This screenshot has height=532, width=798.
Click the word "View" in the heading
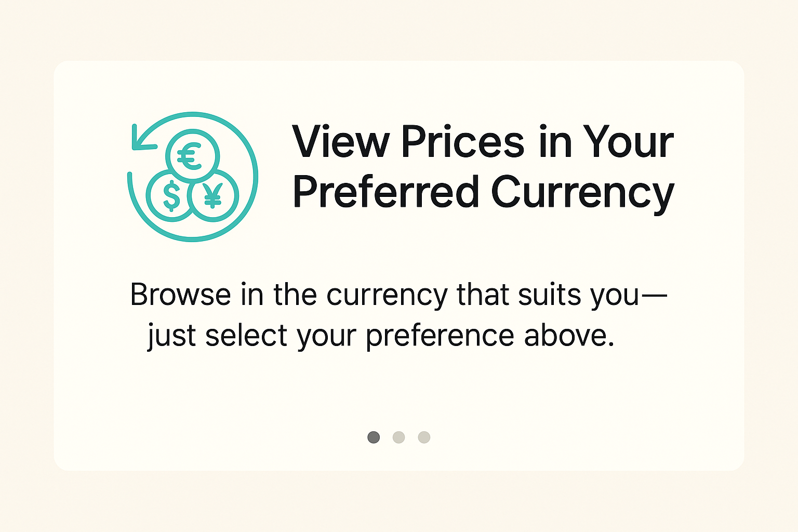click(340, 142)
